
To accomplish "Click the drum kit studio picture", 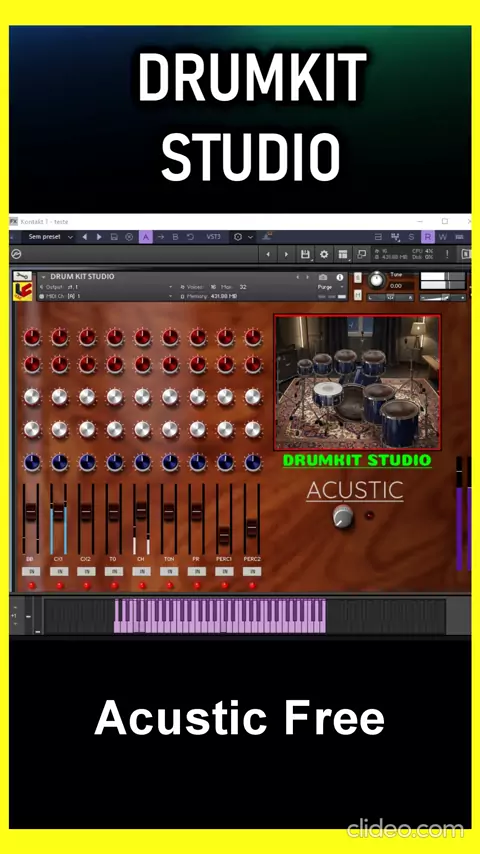I will 357,383.
